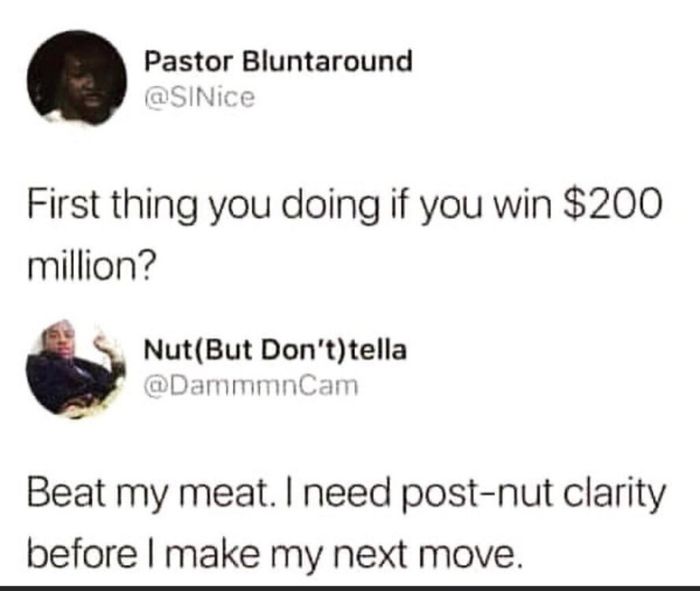Click the @SINice handle
The height and width of the screenshot is (591, 700).
tap(199, 97)
